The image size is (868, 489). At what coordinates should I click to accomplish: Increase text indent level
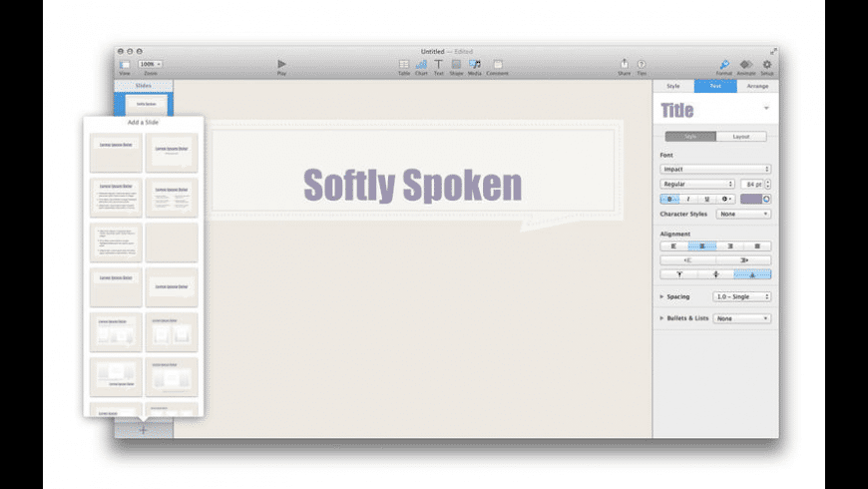[743, 260]
